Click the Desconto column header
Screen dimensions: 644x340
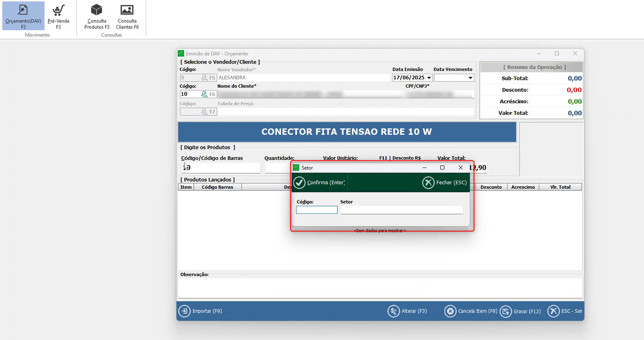click(491, 187)
